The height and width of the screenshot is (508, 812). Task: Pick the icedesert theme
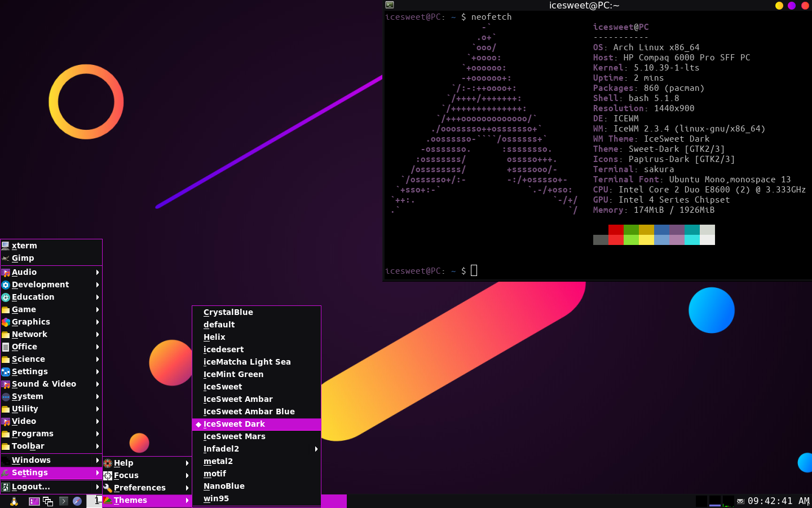tap(257, 349)
